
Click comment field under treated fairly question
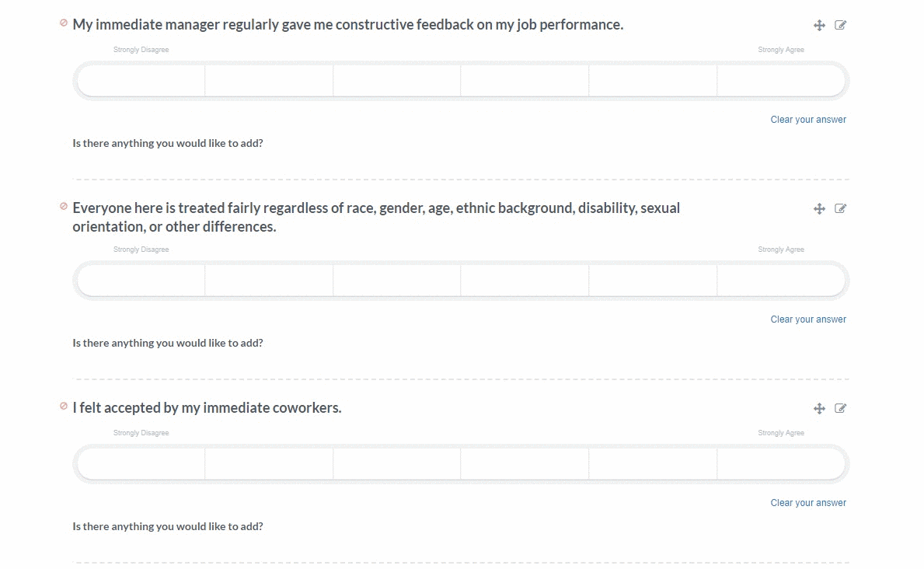pyautogui.click(x=461, y=365)
